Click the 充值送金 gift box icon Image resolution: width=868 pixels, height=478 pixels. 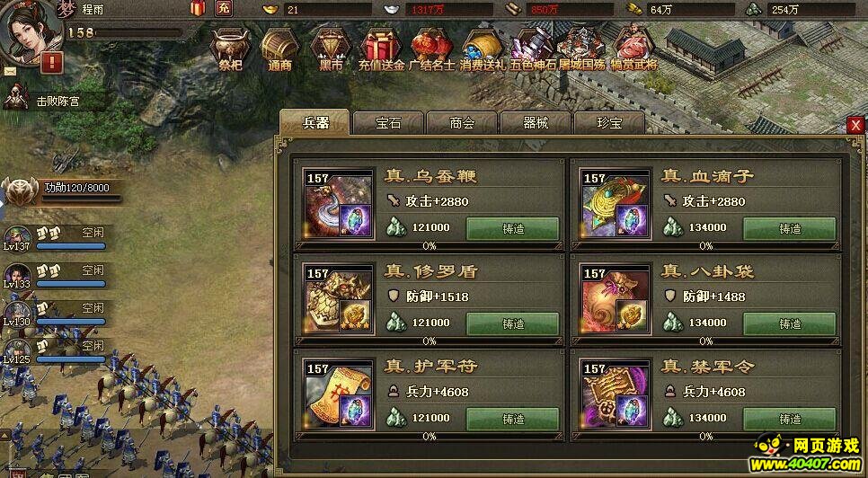pos(381,49)
